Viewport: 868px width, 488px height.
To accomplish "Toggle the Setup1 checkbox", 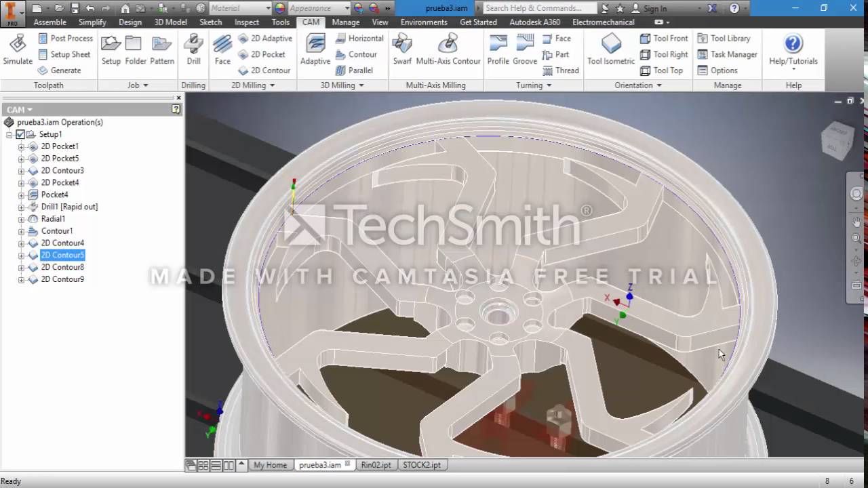I will (20, 134).
